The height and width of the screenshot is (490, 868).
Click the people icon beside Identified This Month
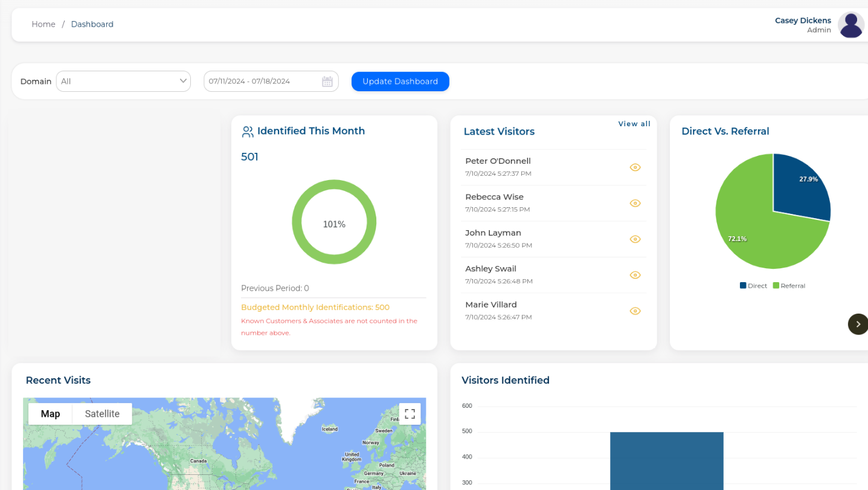pyautogui.click(x=247, y=132)
